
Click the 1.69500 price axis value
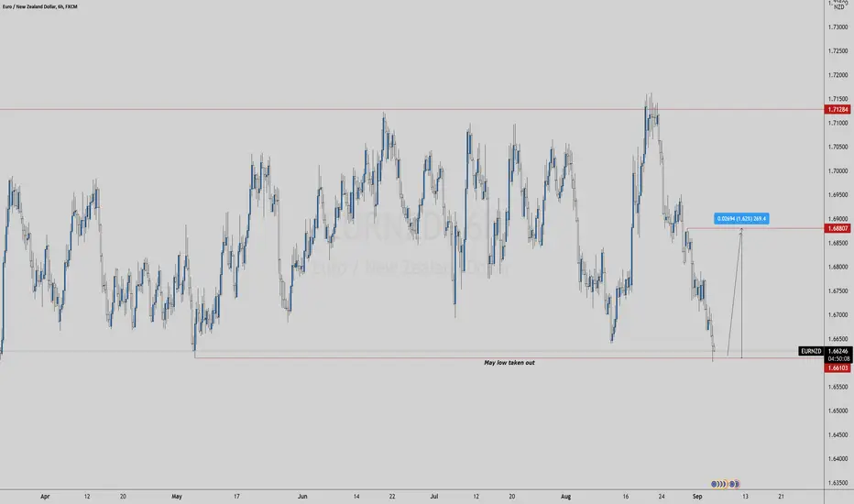tap(838, 194)
